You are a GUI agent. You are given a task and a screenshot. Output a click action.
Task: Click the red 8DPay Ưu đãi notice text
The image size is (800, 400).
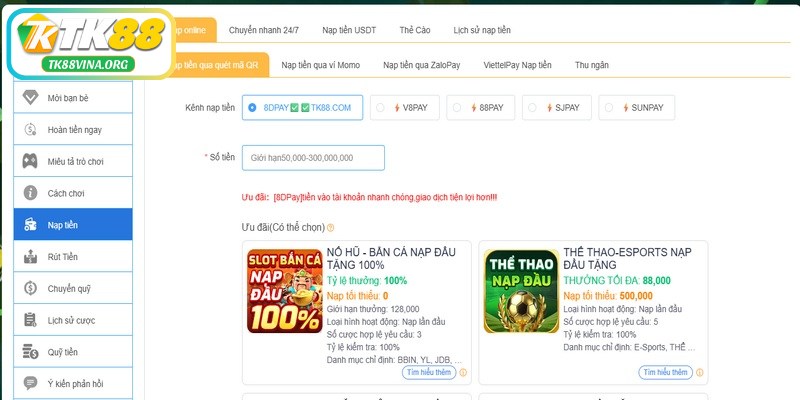pos(369,197)
